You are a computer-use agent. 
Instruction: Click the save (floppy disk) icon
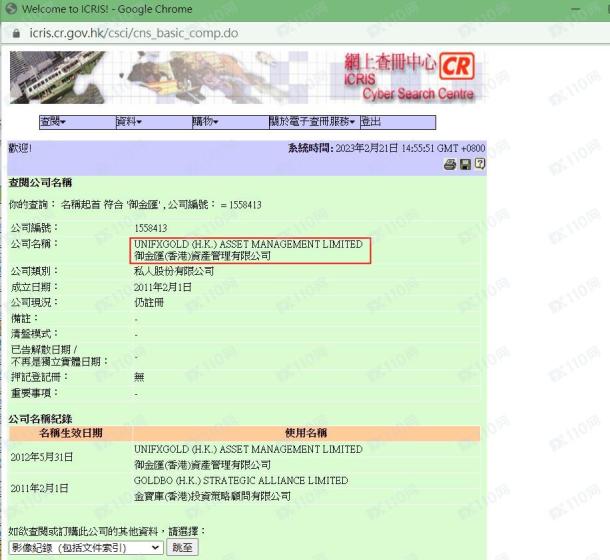click(x=465, y=164)
